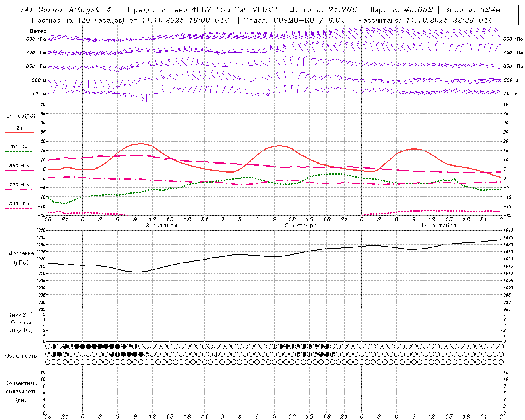The width and height of the screenshot is (525, 420).
Task: Click the Осадки precipitation label
Action: click(x=21, y=322)
